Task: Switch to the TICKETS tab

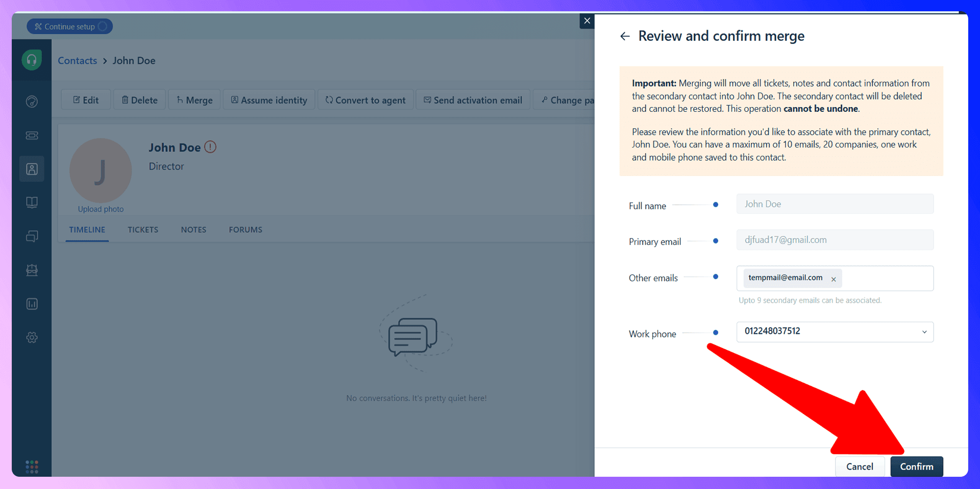Action: click(x=143, y=230)
